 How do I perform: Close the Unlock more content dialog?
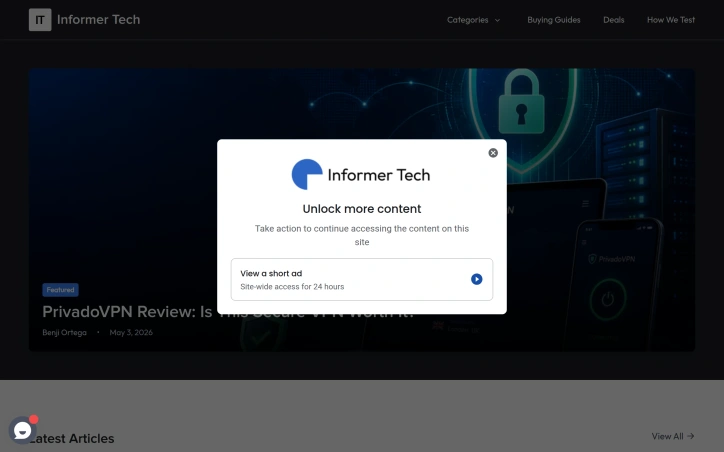pos(493,153)
